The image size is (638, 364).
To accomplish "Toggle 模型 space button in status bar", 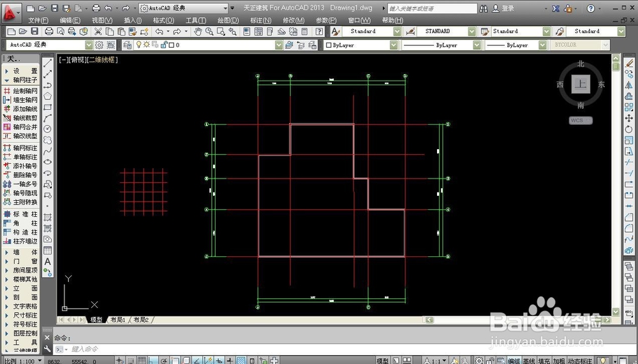I will [x=382, y=361].
